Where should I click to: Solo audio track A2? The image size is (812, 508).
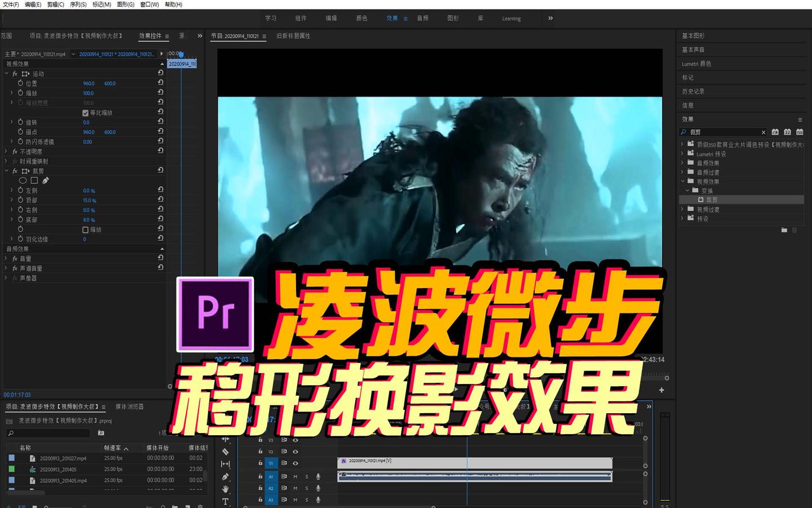pos(307,488)
